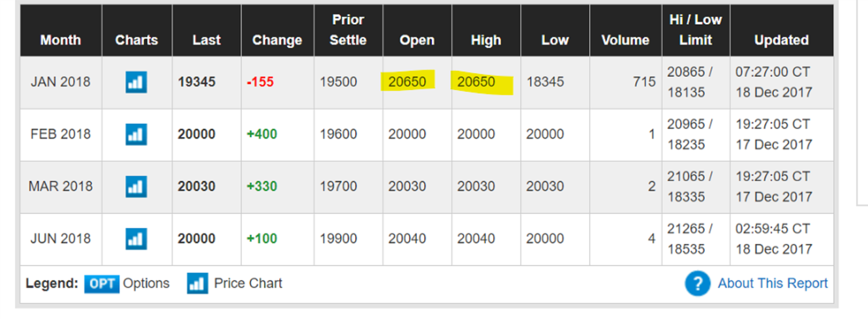Select the highlighted High value 20650
Image resolution: width=868 pixels, height=319 pixels.
[x=476, y=82]
